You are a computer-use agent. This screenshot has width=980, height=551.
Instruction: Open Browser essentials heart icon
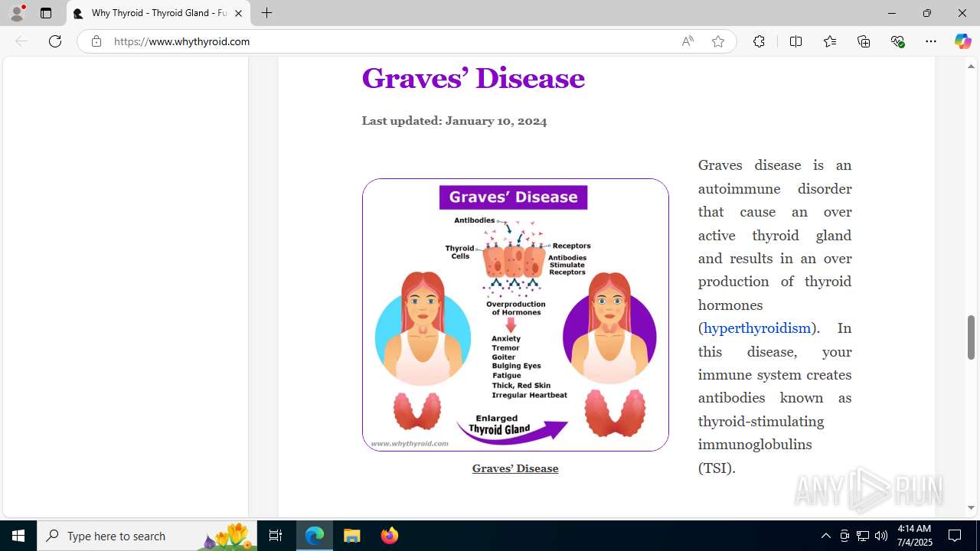[897, 41]
